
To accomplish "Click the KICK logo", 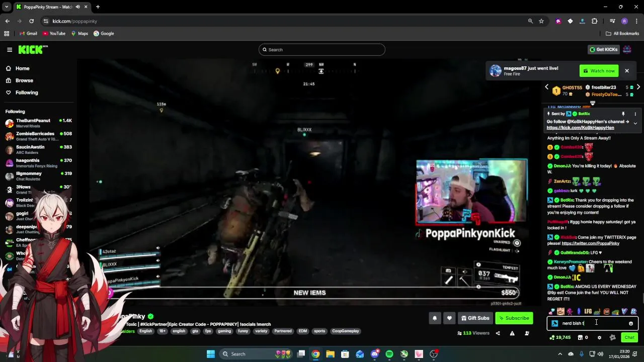I will coord(33,49).
